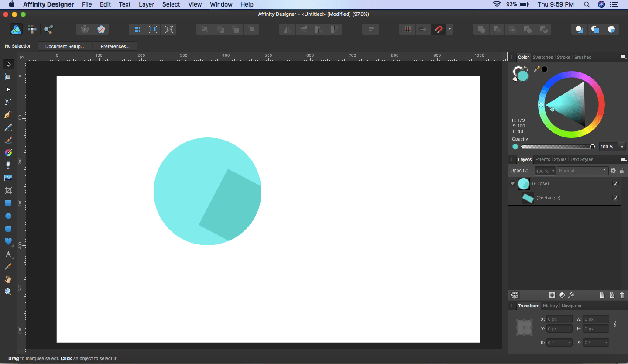Uncheck Rectangle layer visibility
Viewport: 628px width, 364px height.
(615, 198)
